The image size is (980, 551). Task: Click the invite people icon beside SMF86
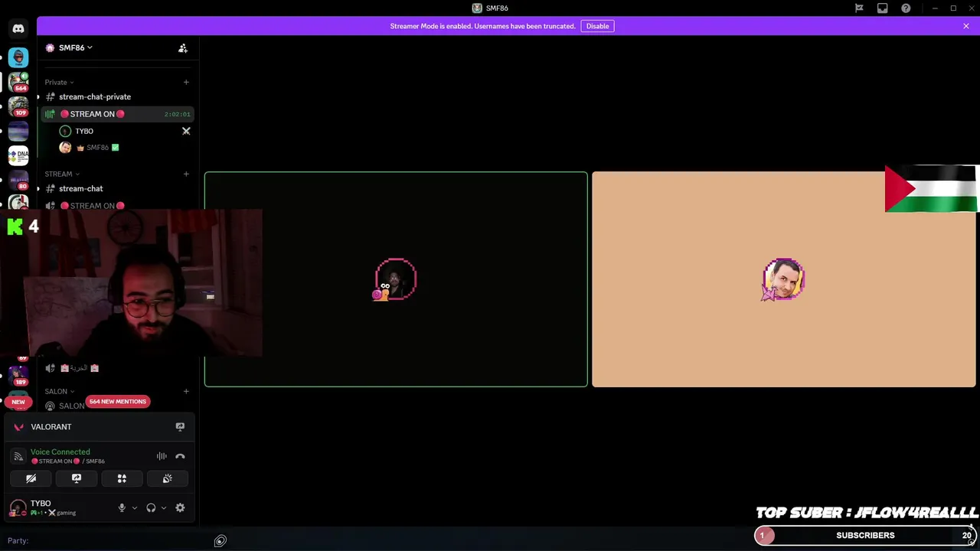pyautogui.click(x=183, y=48)
